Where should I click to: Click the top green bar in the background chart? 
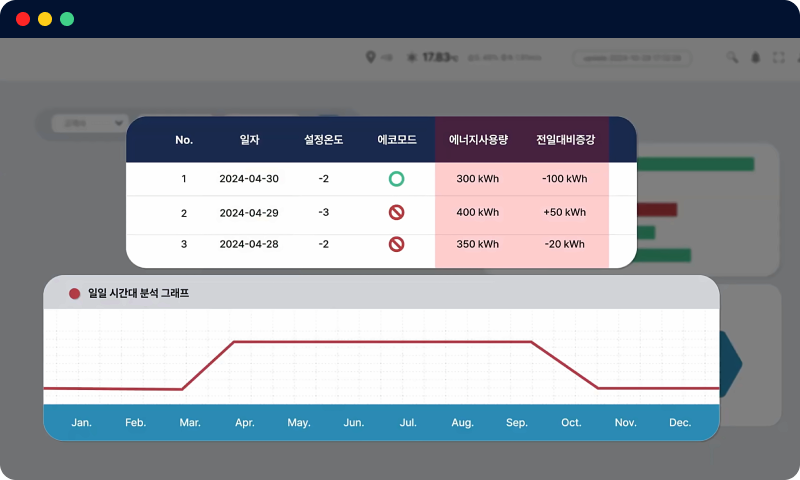point(695,164)
